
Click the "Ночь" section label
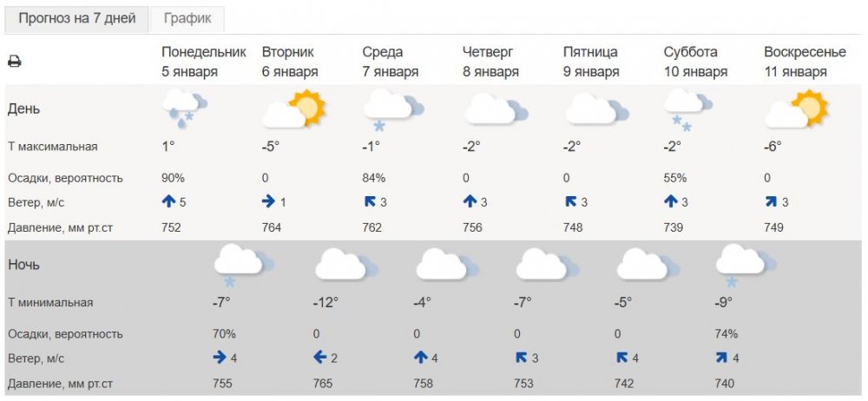click(x=26, y=265)
